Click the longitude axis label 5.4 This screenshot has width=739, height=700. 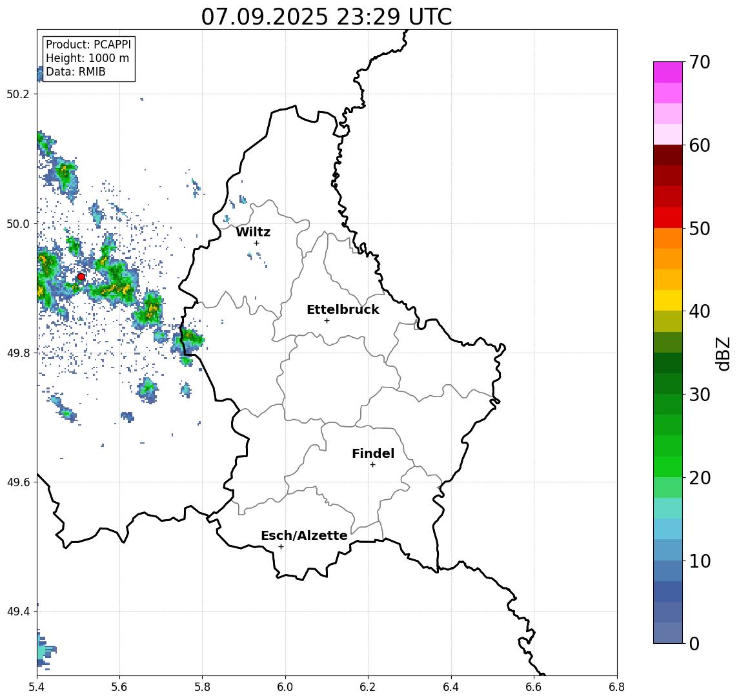click(37, 687)
